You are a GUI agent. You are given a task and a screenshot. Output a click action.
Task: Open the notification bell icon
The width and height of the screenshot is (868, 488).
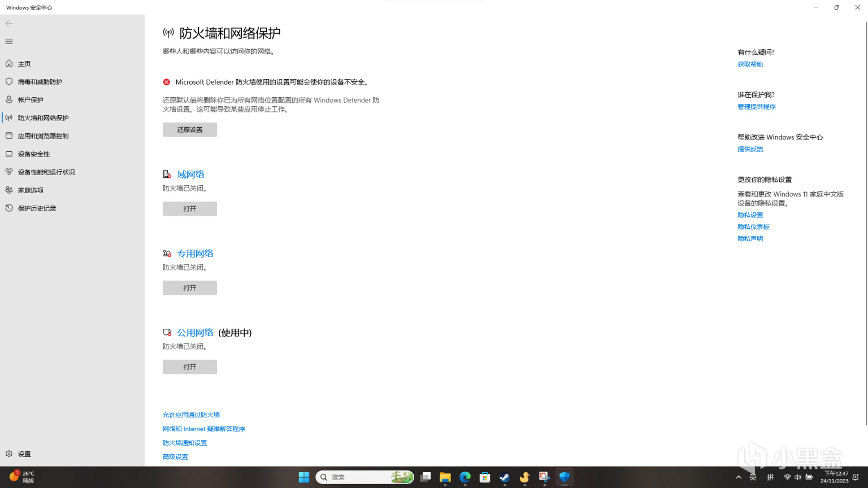(x=856, y=477)
